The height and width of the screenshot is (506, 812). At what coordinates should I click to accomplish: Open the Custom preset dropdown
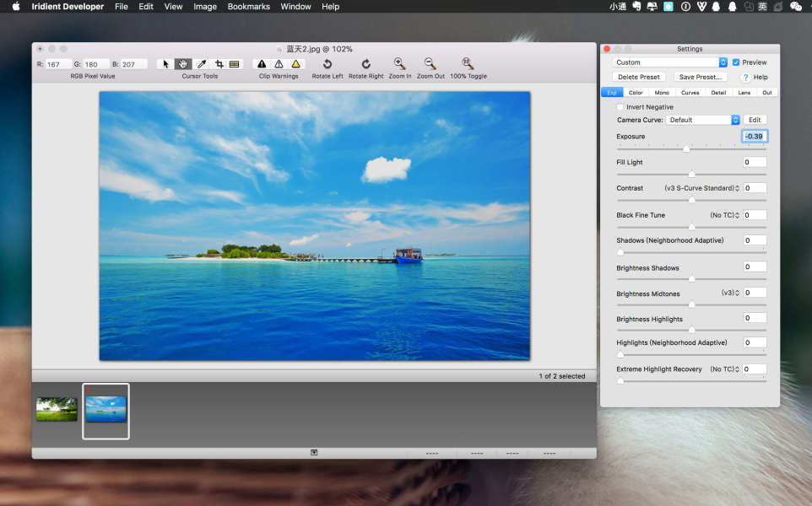(x=670, y=62)
